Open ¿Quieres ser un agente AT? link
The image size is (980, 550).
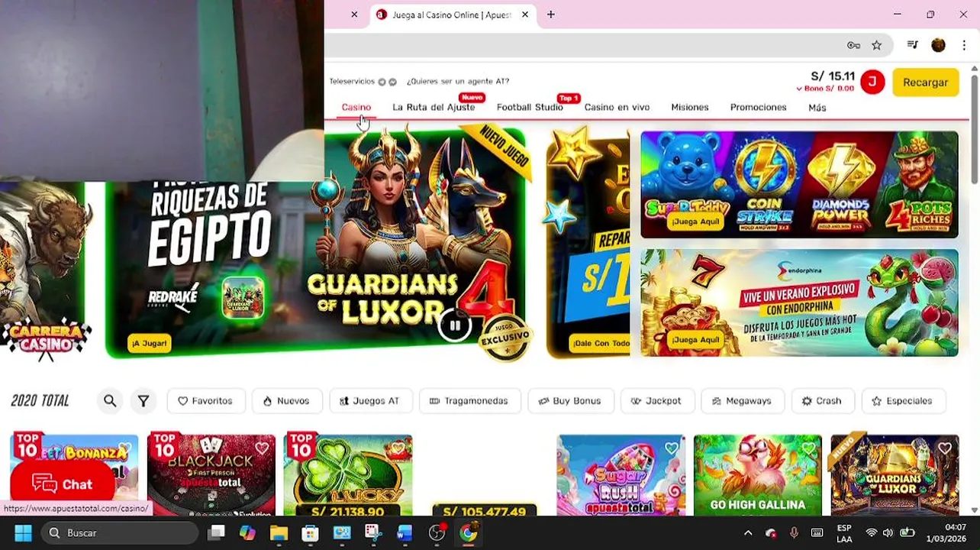[x=457, y=81]
